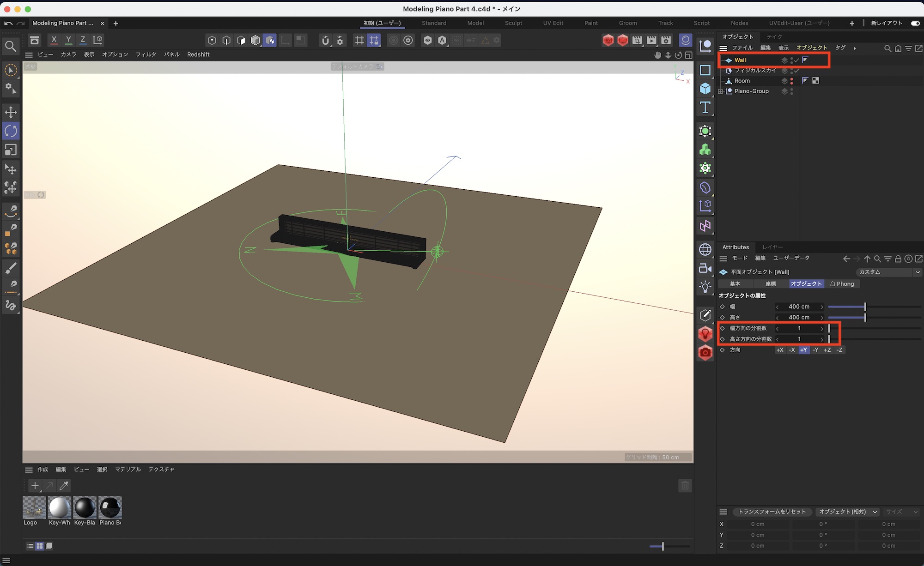Image resolution: width=924 pixels, height=566 pixels.
Task: Select the Key-Wh material thumbnail
Action: tap(59, 508)
